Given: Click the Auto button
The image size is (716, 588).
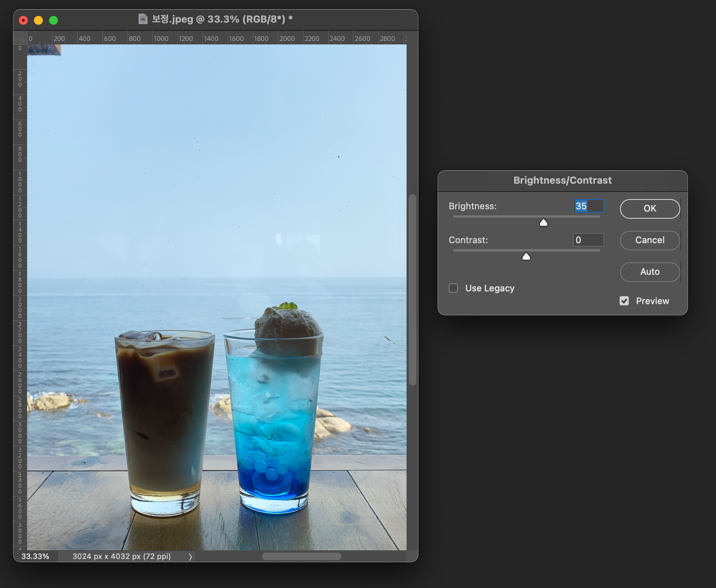Looking at the screenshot, I should (x=650, y=272).
